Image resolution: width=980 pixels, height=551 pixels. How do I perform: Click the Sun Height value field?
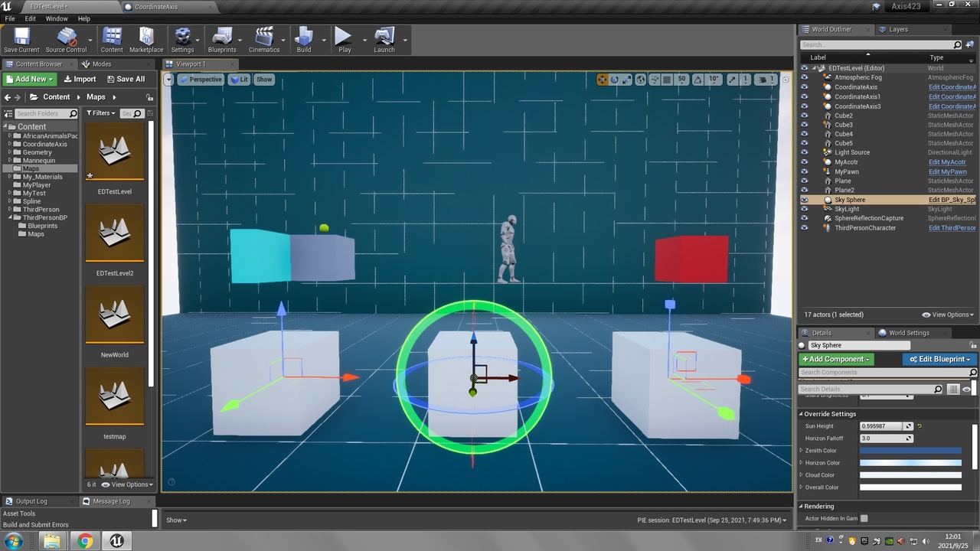881,426
